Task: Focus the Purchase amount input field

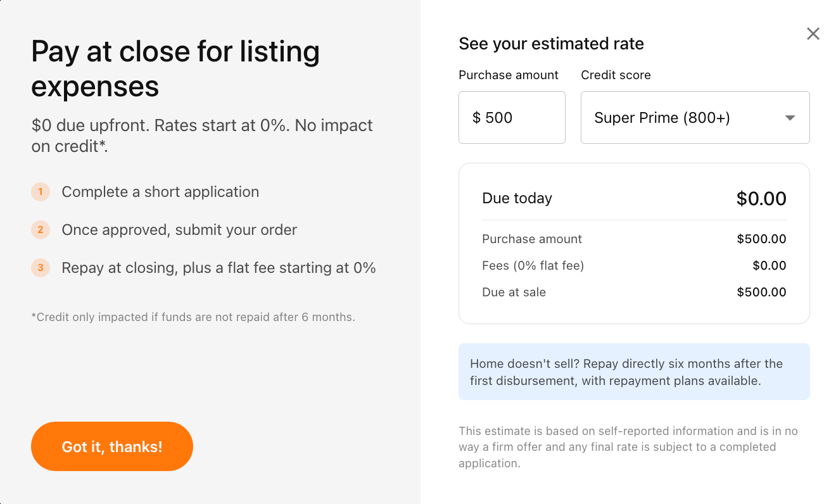Action: pyautogui.click(x=512, y=118)
